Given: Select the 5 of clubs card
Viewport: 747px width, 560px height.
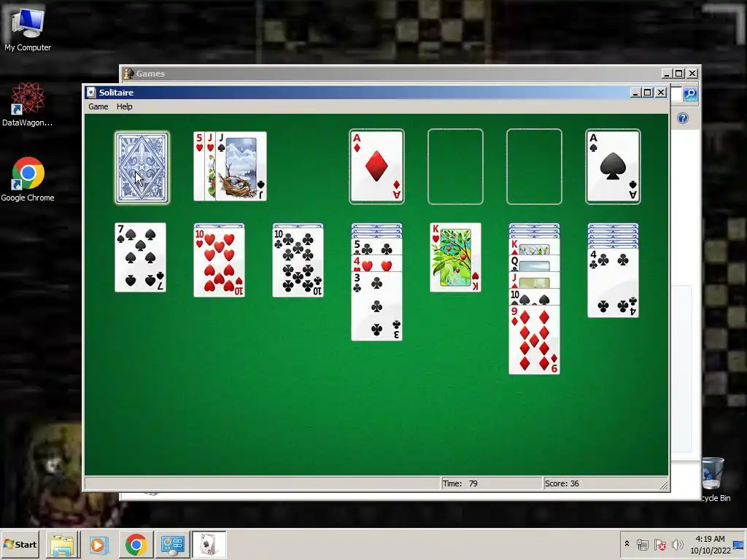Looking at the screenshot, I should coord(376,247).
